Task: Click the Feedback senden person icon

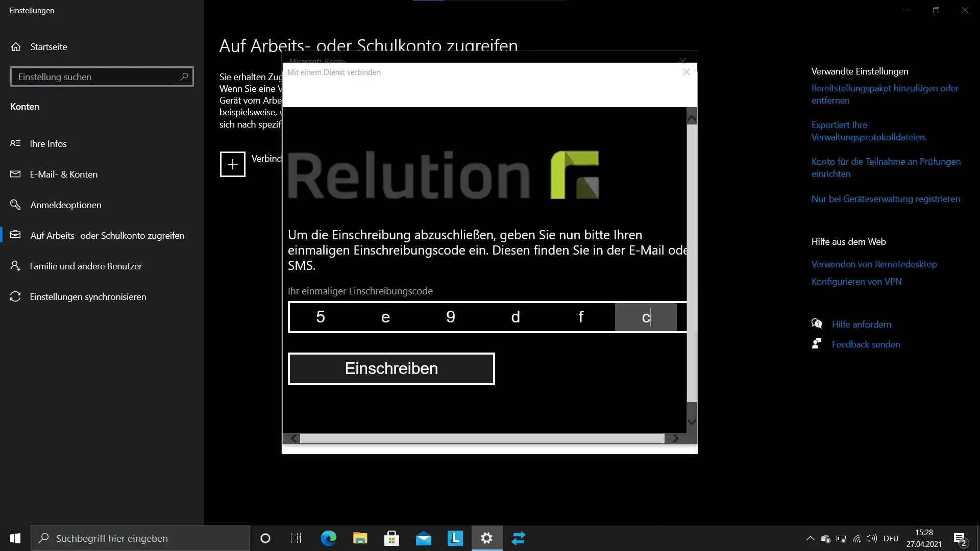Action: coord(817,344)
